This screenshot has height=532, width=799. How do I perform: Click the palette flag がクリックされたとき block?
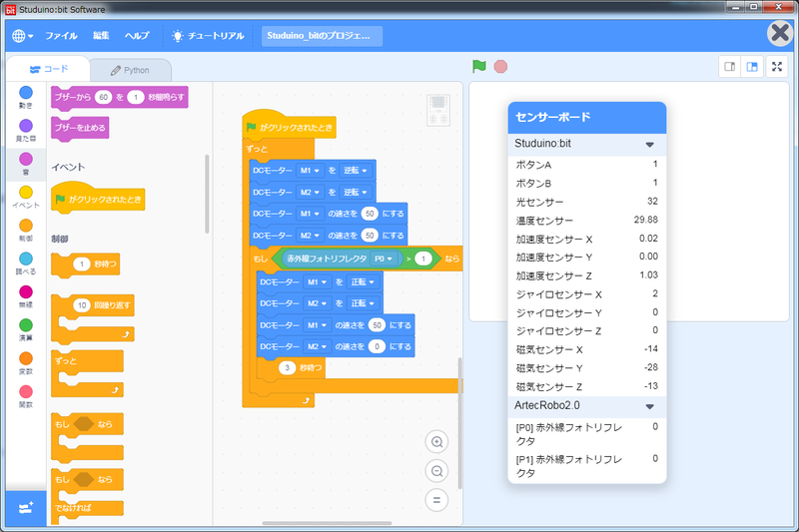(98, 198)
